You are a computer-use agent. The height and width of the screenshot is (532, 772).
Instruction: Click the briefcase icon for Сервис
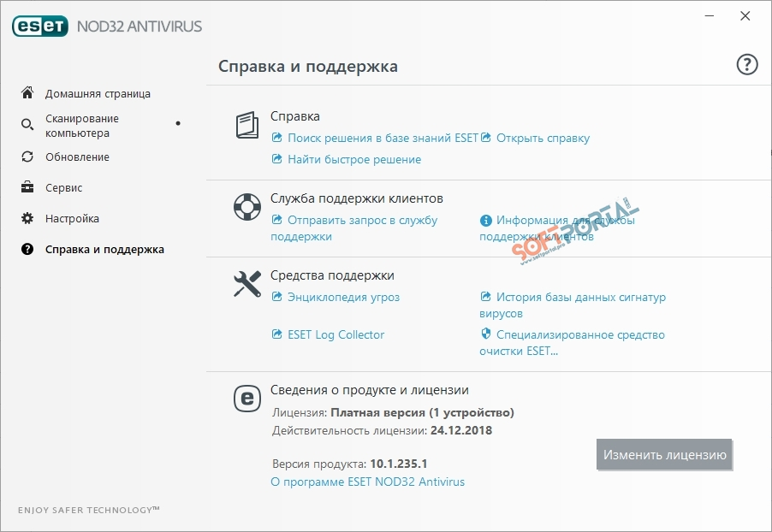[27, 187]
